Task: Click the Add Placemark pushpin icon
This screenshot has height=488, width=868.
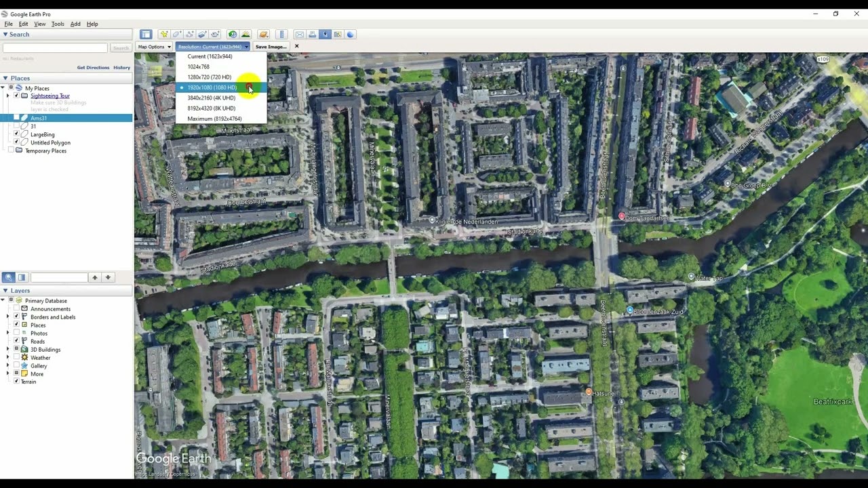Action: 164,35
